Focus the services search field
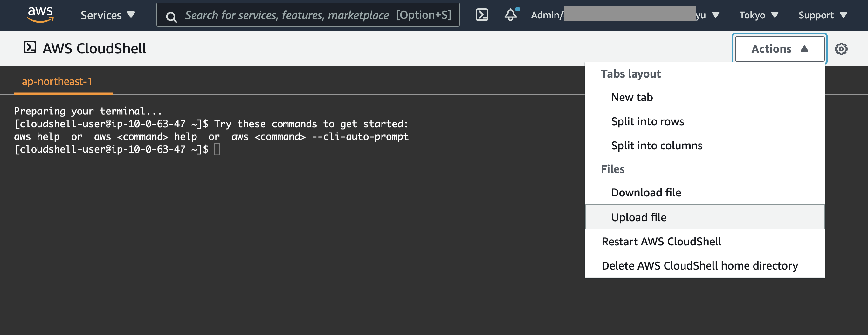The image size is (868, 335). click(x=308, y=15)
